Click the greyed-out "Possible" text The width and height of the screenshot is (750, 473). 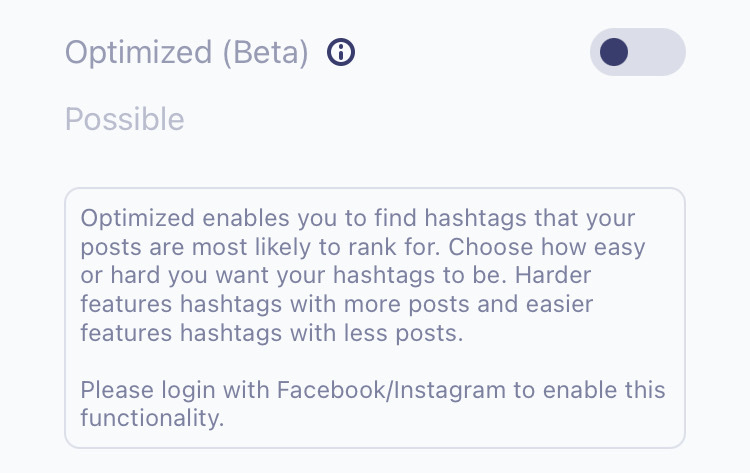click(125, 120)
